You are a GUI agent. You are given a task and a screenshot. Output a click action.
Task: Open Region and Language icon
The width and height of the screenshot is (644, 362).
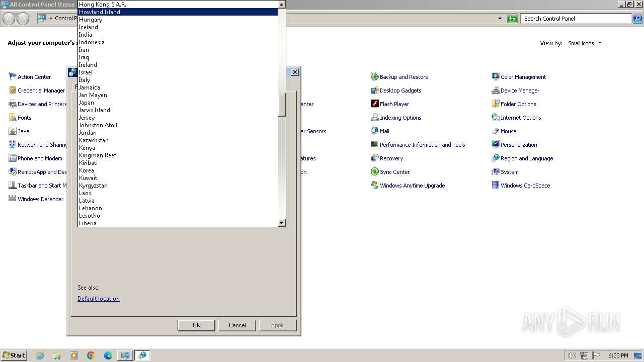point(496,158)
